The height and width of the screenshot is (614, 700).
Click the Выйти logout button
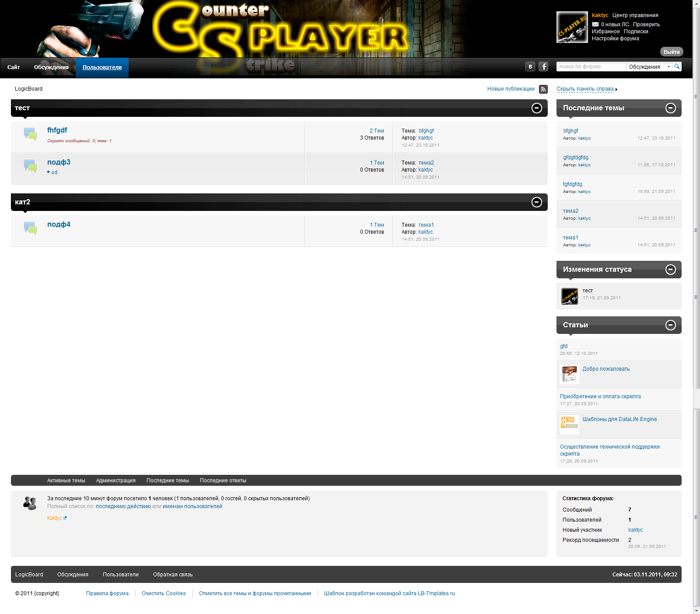pyautogui.click(x=672, y=52)
